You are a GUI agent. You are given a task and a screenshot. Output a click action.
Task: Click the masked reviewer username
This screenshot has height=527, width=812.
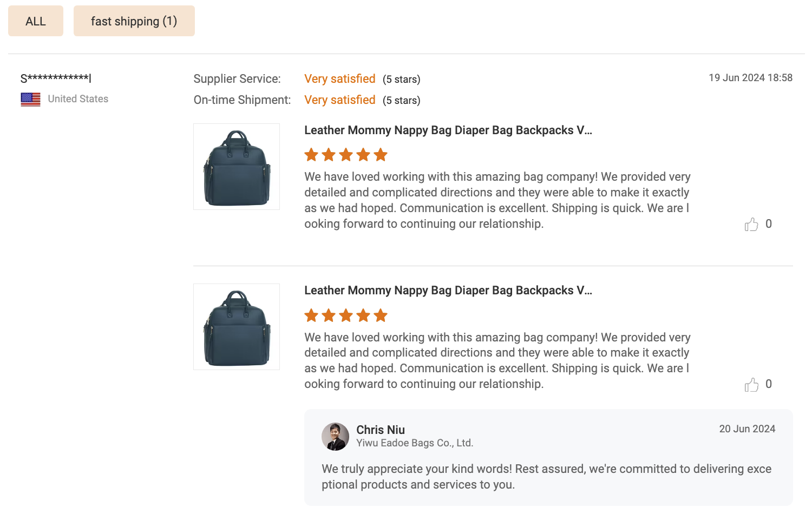tap(56, 78)
